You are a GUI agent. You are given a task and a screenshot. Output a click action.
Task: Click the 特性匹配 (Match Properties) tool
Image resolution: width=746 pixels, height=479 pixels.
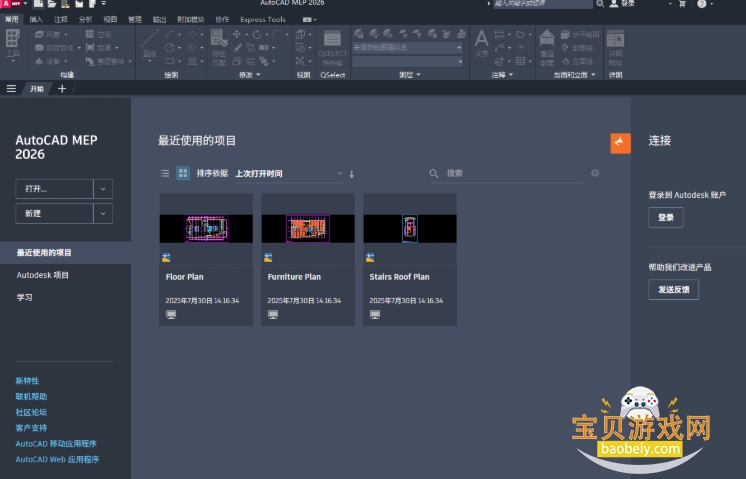[x=219, y=47]
